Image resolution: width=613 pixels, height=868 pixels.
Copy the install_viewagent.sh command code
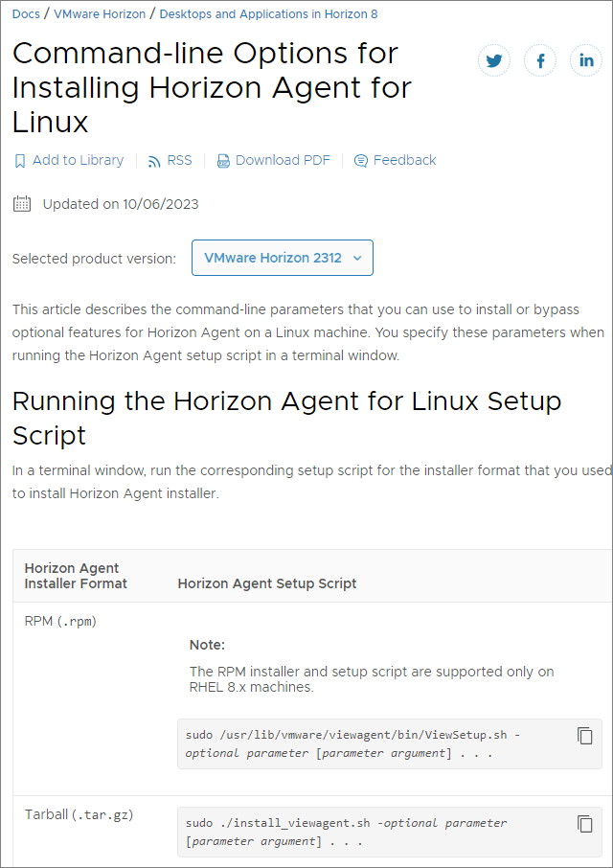[x=585, y=824]
